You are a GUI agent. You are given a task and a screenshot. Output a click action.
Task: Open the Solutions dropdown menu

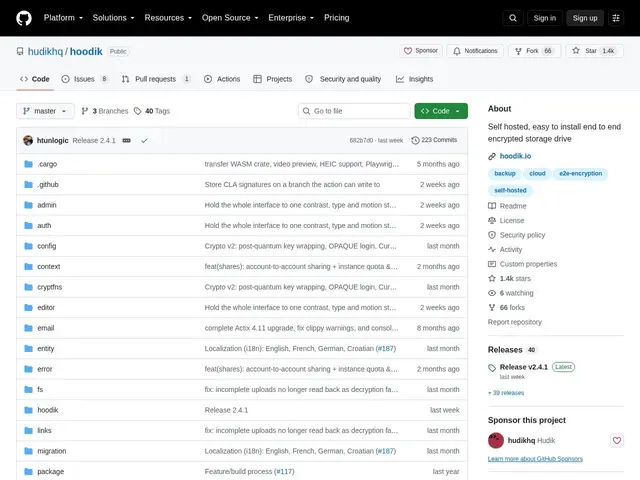pyautogui.click(x=113, y=18)
